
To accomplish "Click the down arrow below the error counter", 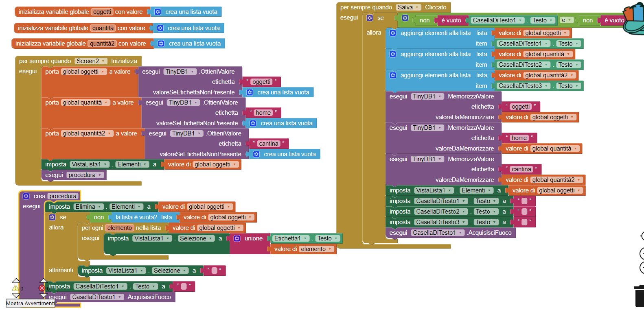I will (43, 296).
